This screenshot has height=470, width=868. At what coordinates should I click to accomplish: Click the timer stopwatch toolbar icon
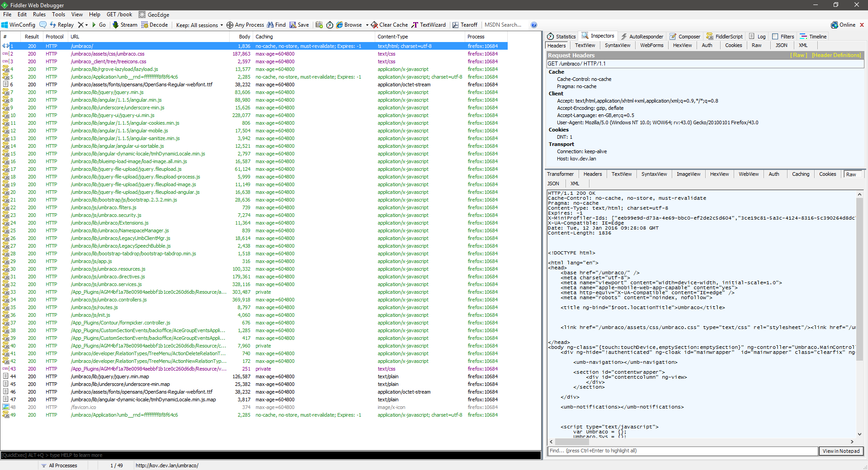[330, 25]
